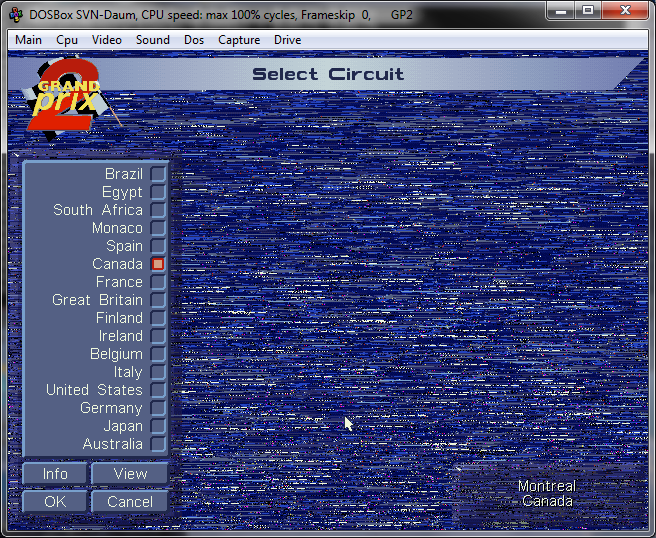Pick the France circuit checkbox
This screenshot has height=538, width=656.
click(x=158, y=282)
